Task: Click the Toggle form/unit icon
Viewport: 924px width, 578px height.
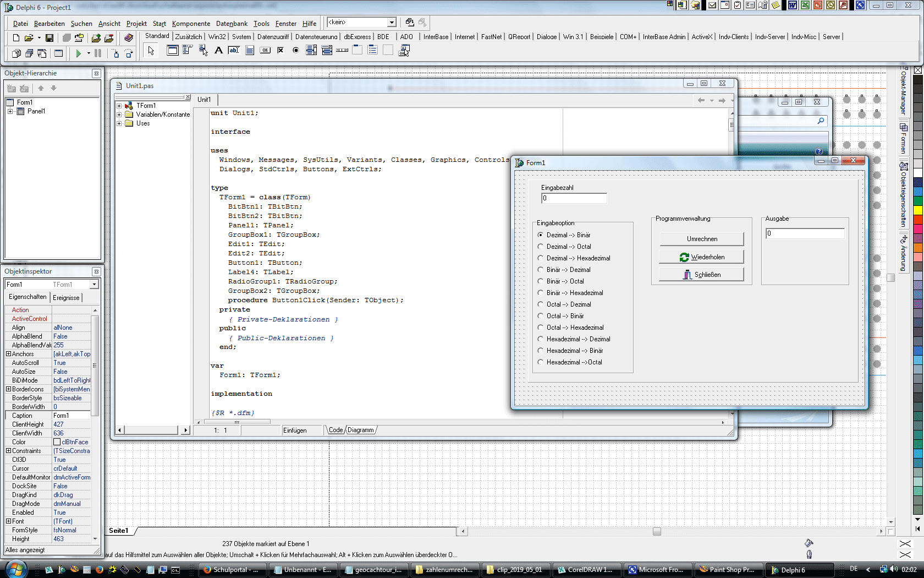Action: coord(42,53)
